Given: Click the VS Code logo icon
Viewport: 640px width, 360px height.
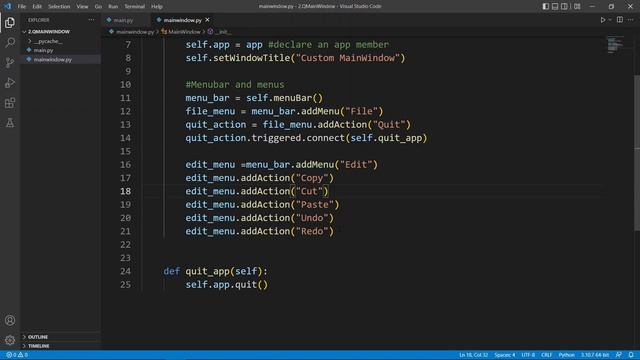Looking at the screenshot, I should click(x=7, y=6).
